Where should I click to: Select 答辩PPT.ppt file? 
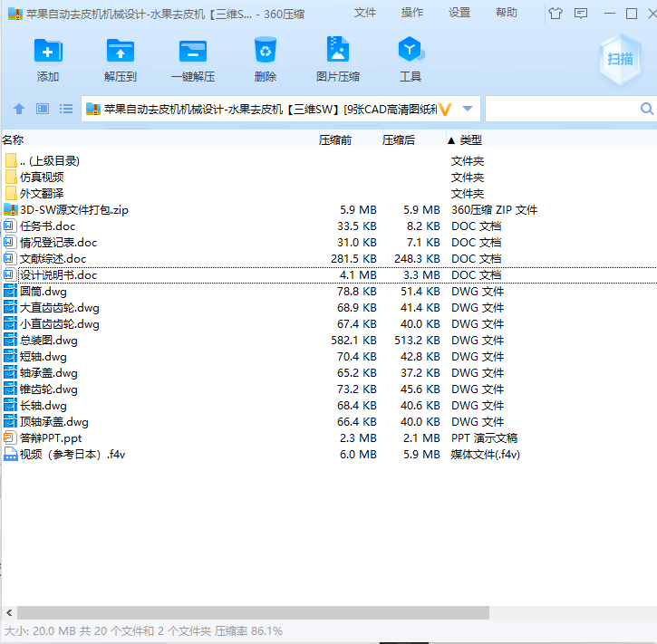pos(51,438)
